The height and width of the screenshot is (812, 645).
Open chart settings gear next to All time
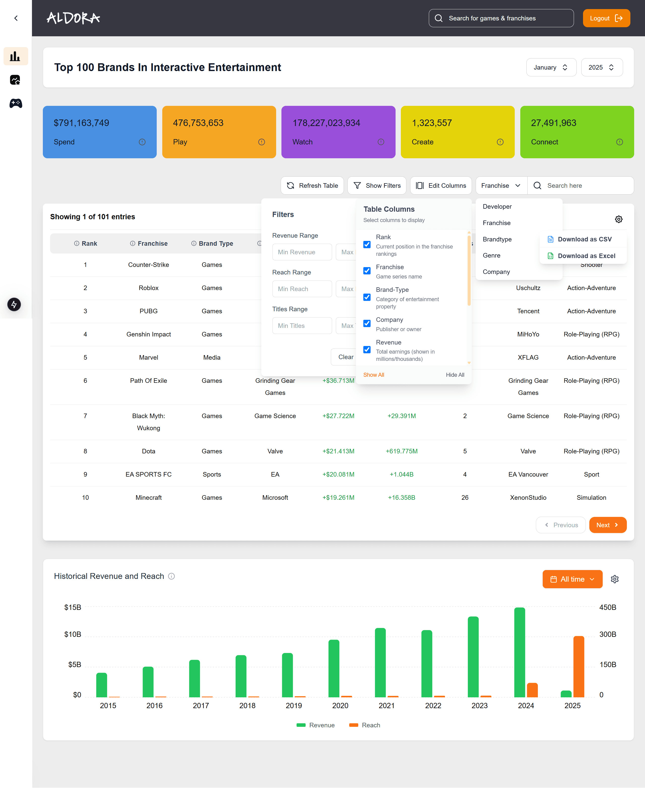point(615,579)
